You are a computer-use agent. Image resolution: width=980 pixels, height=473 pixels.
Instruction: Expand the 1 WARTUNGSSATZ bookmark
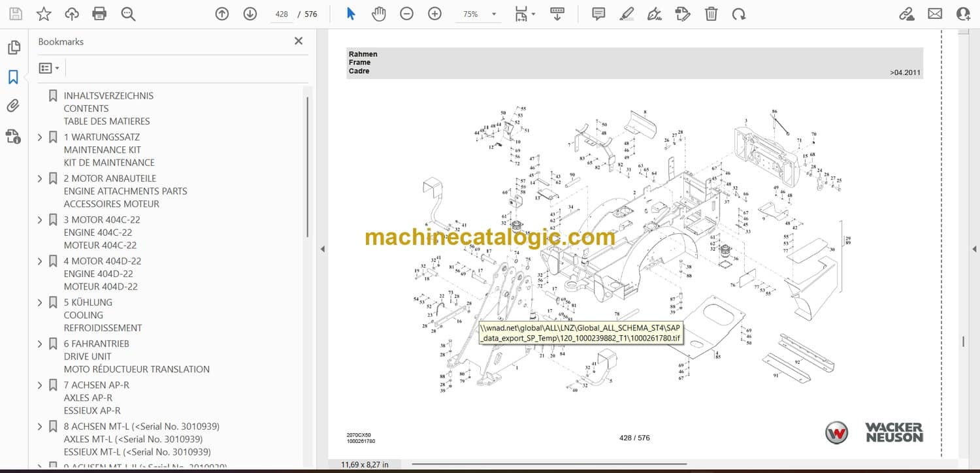pyautogui.click(x=40, y=137)
